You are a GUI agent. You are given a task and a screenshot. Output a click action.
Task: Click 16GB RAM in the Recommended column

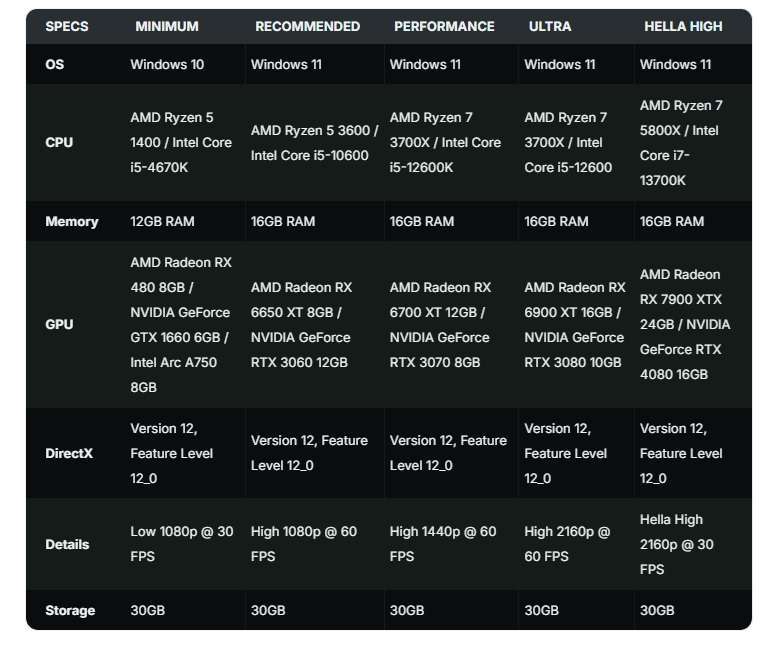coord(283,222)
